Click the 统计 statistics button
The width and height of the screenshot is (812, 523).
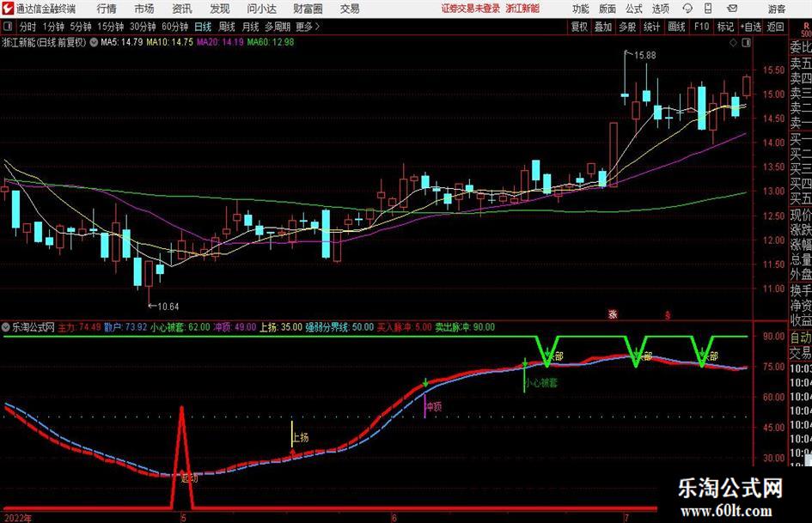point(651,27)
